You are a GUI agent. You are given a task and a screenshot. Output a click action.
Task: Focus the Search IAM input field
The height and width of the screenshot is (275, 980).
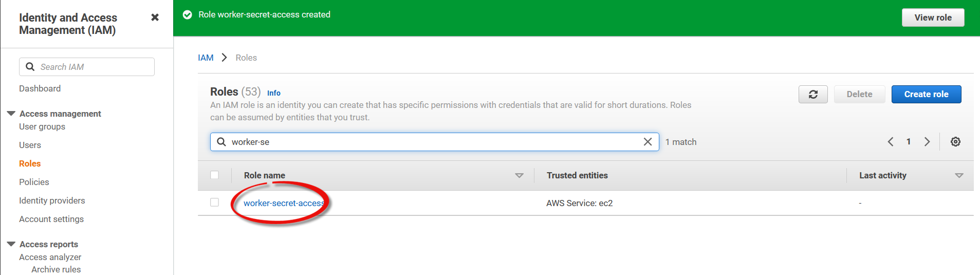pos(95,67)
